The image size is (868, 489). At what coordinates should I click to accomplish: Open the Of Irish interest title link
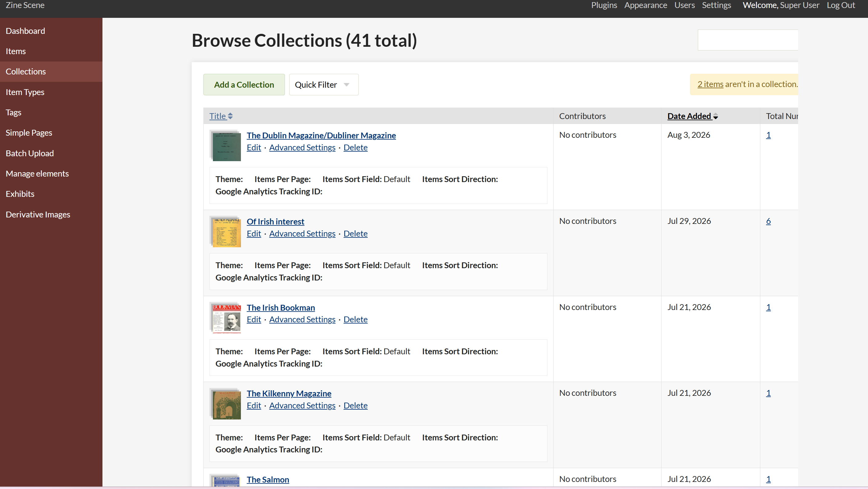point(275,222)
